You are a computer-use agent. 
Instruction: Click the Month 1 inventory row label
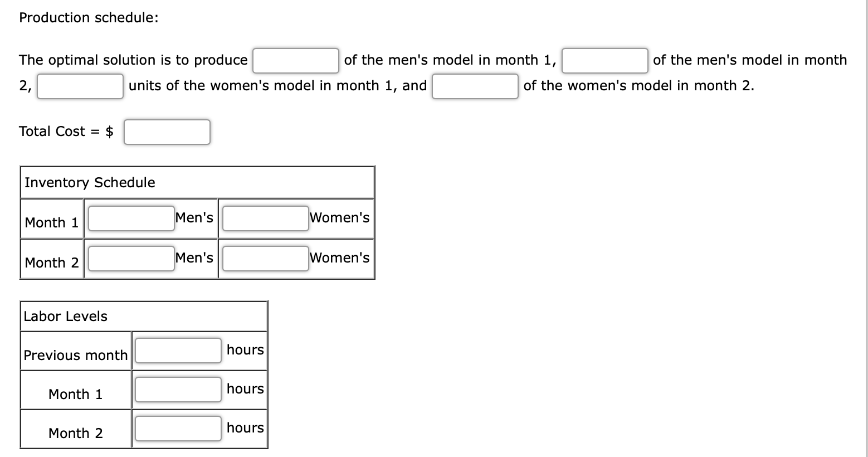tap(51, 222)
